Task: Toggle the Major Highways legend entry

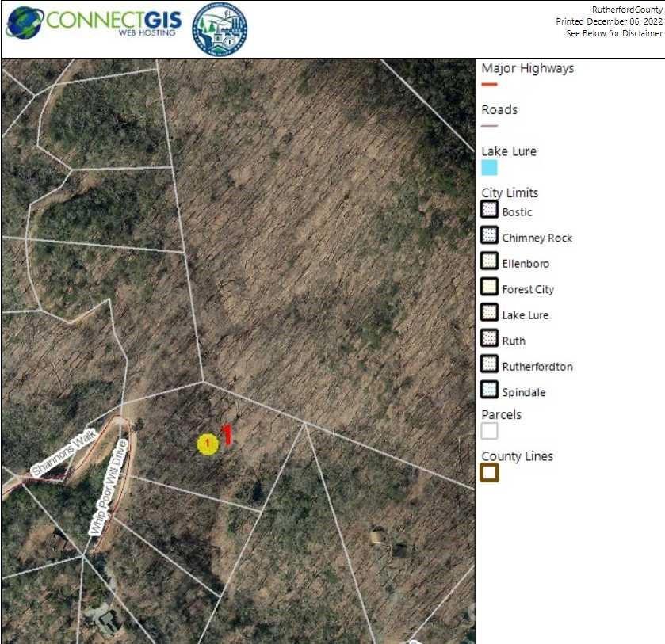Action: (x=528, y=68)
